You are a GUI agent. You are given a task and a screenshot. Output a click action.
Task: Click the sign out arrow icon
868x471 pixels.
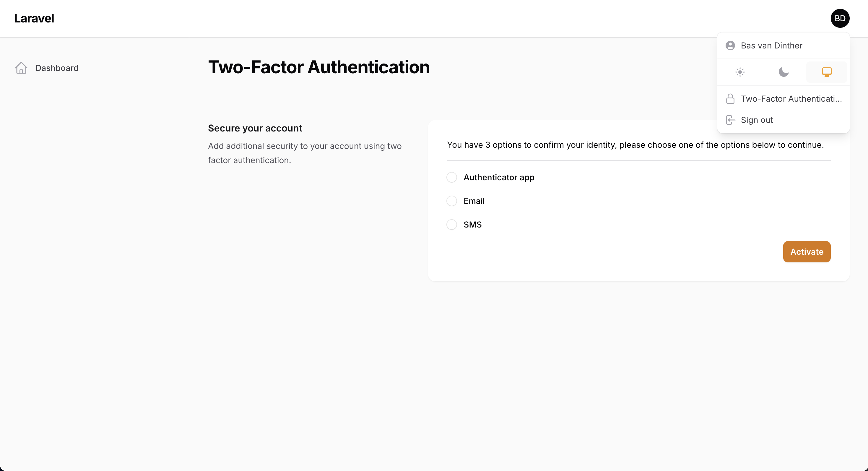pos(730,120)
